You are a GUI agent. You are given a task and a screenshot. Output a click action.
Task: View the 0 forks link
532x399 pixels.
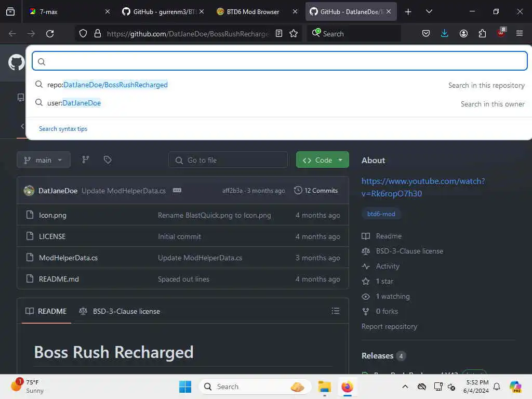(380, 311)
